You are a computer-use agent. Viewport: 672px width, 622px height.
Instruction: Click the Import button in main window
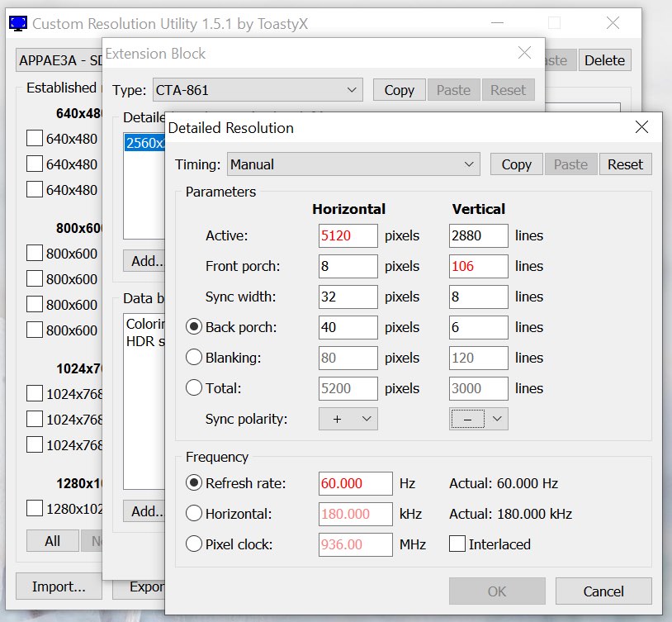[59, 586]
